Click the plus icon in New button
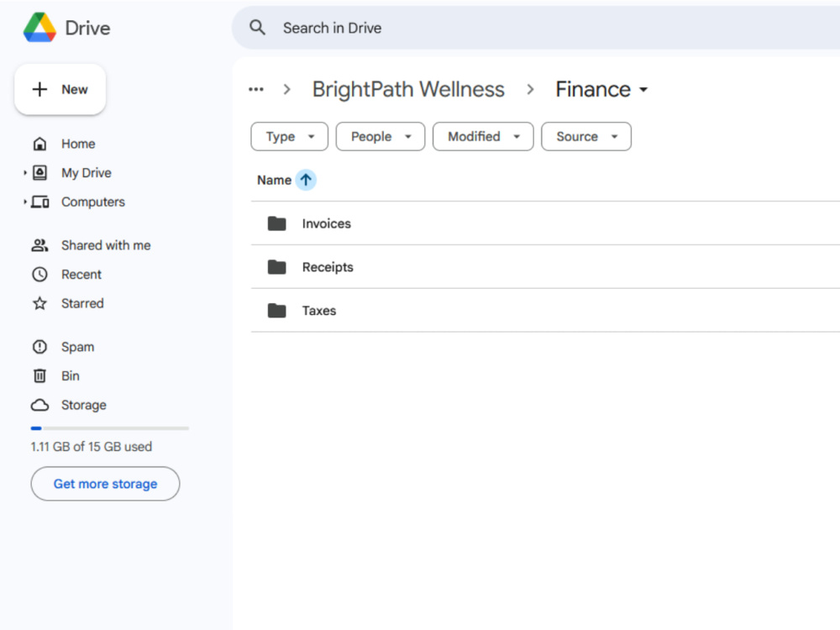 pos(39,89)
